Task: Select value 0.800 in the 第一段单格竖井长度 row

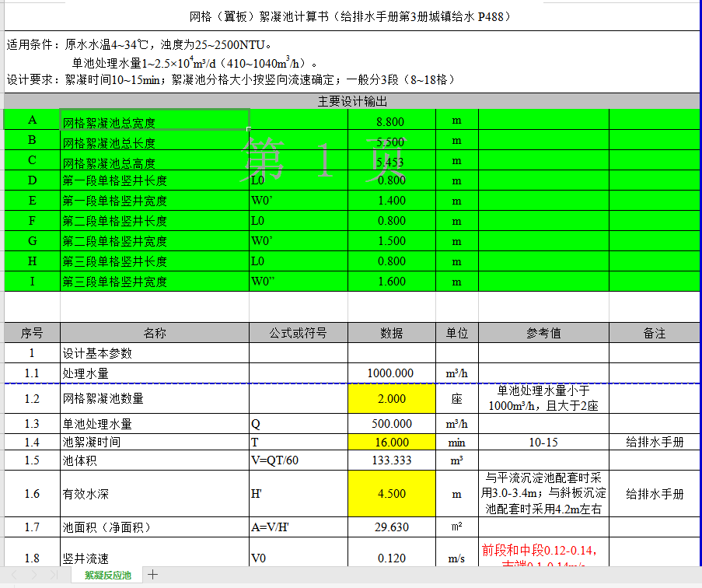Action: click(391, 180)
